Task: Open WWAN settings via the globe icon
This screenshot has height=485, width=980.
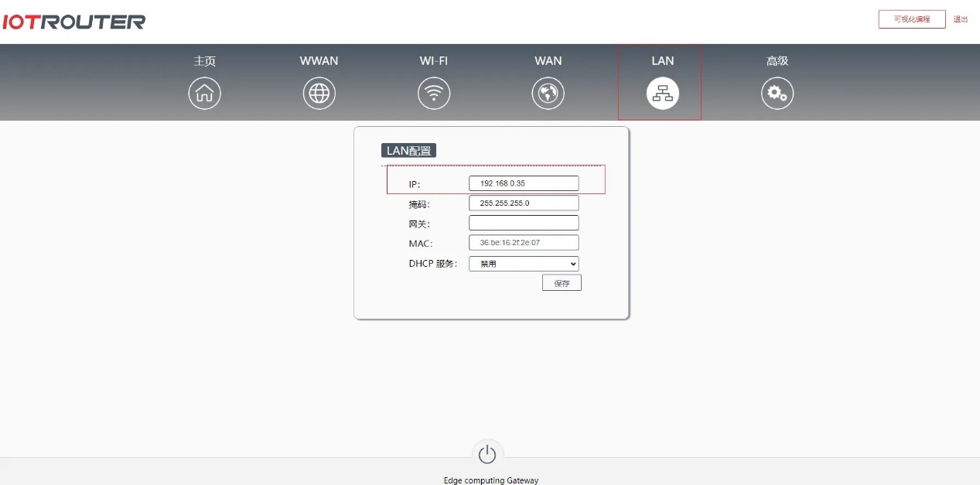Action: click(319, 94)
